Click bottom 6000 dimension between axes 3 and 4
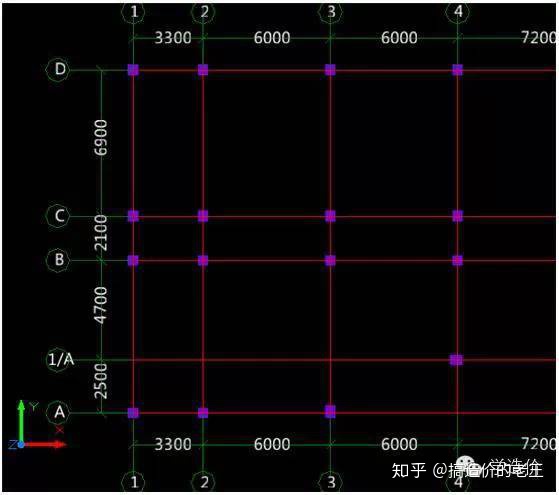This screenshot has width=559, height=495. [399, 444]
